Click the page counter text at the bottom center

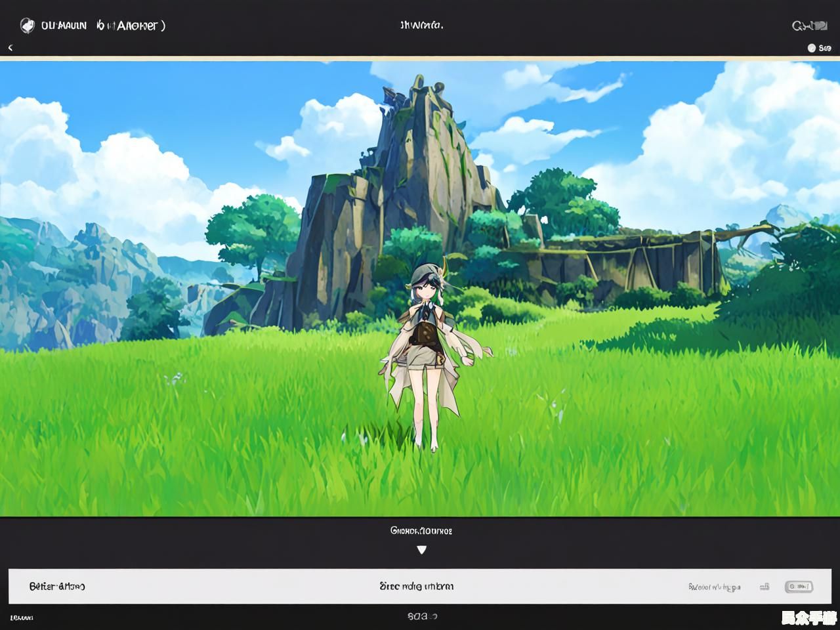click(422, 616)
